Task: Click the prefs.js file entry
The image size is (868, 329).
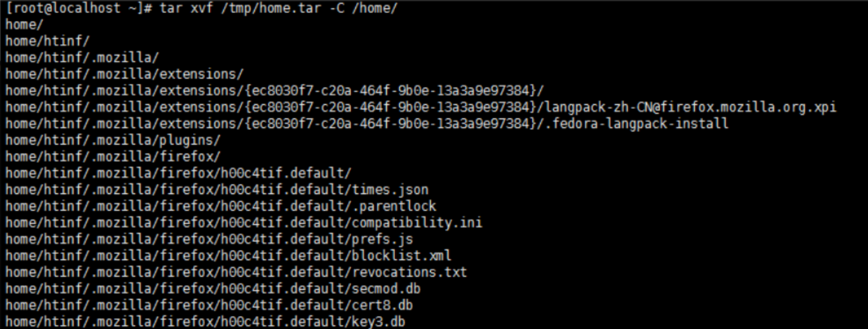Action: click(x=382, y=239)
